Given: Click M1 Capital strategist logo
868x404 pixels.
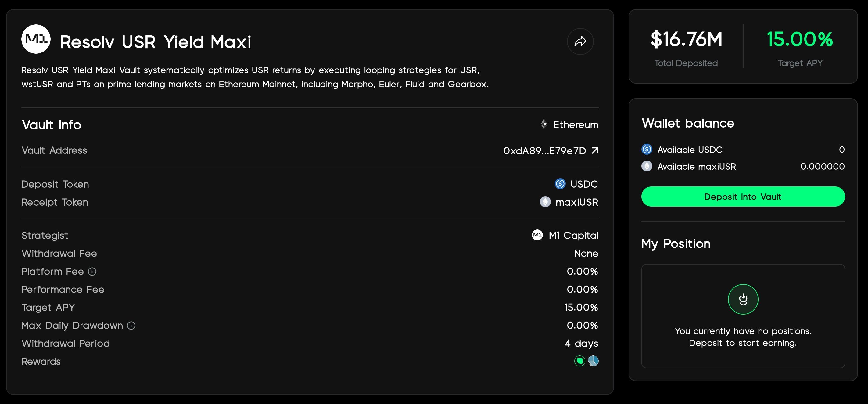Looking at the screenshot, I should 537,235.
